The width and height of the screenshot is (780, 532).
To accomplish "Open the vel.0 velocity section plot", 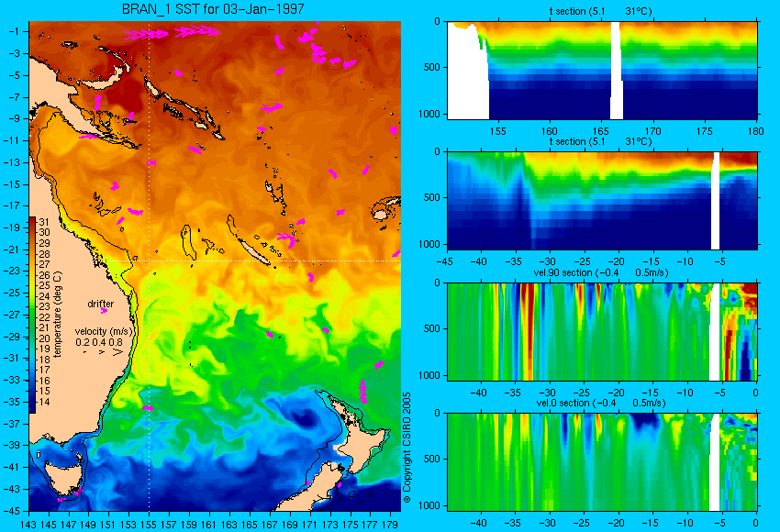I will (x=602, y=462).
